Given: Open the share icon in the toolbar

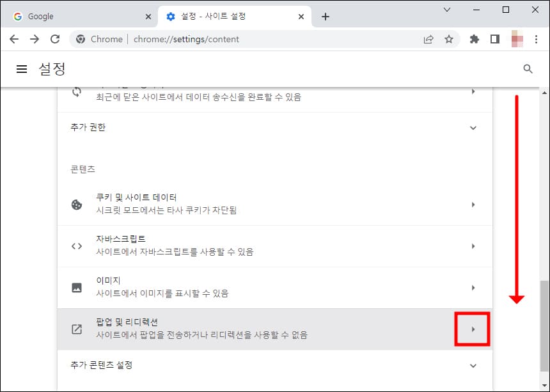Looking at the screenshot, I should (428, 39).
